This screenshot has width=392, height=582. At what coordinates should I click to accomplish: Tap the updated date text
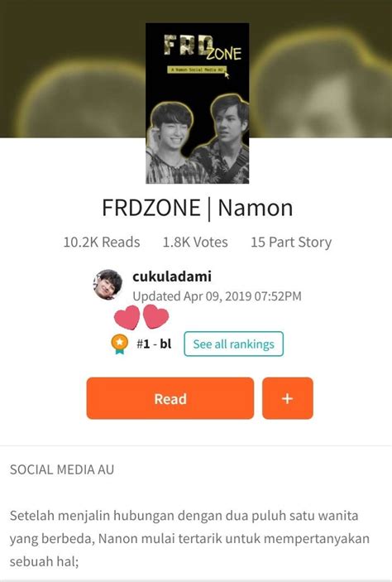pos(217,296)
